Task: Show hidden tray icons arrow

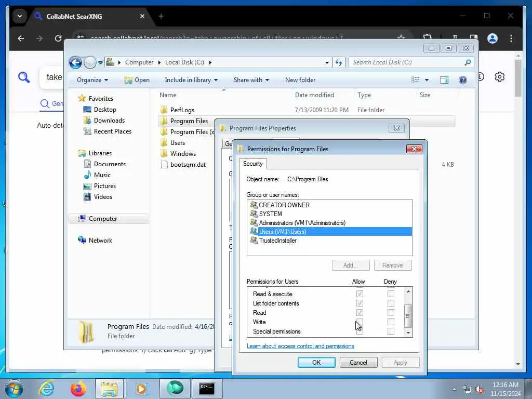Action: (x=454, y=390)
